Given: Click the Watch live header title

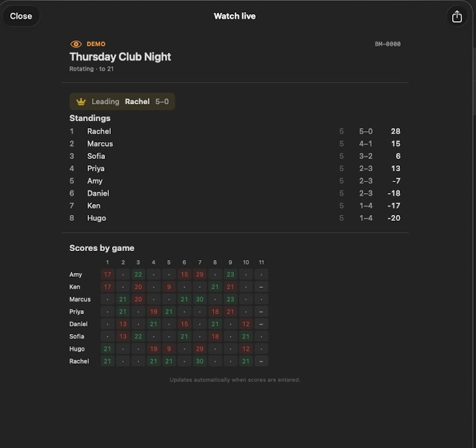Looking at the screenshot, I should click(x=234, y=16).
